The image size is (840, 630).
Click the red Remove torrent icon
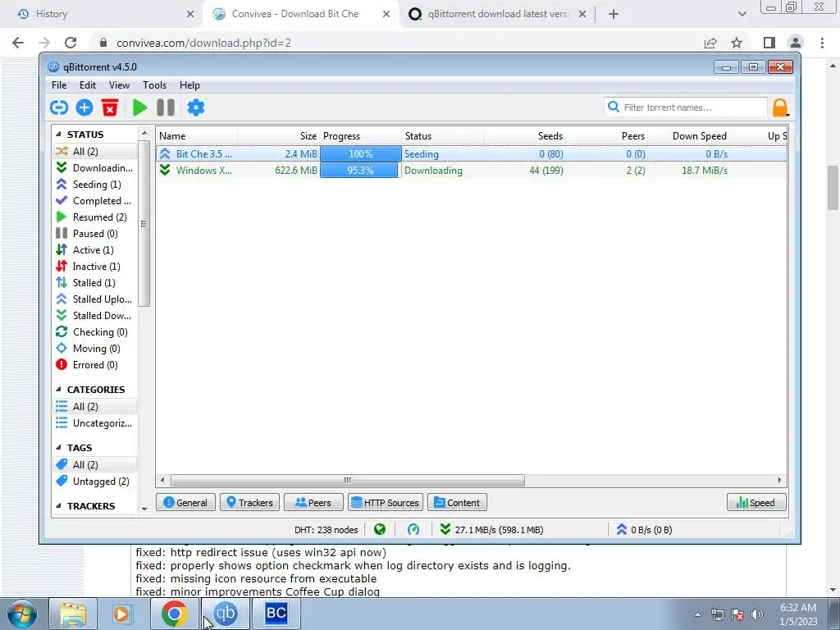click(110, 107)
